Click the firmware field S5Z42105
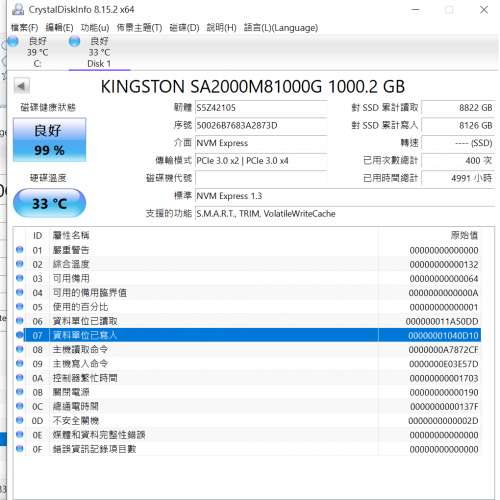This screenshot has height=500, width=500. 261,108
